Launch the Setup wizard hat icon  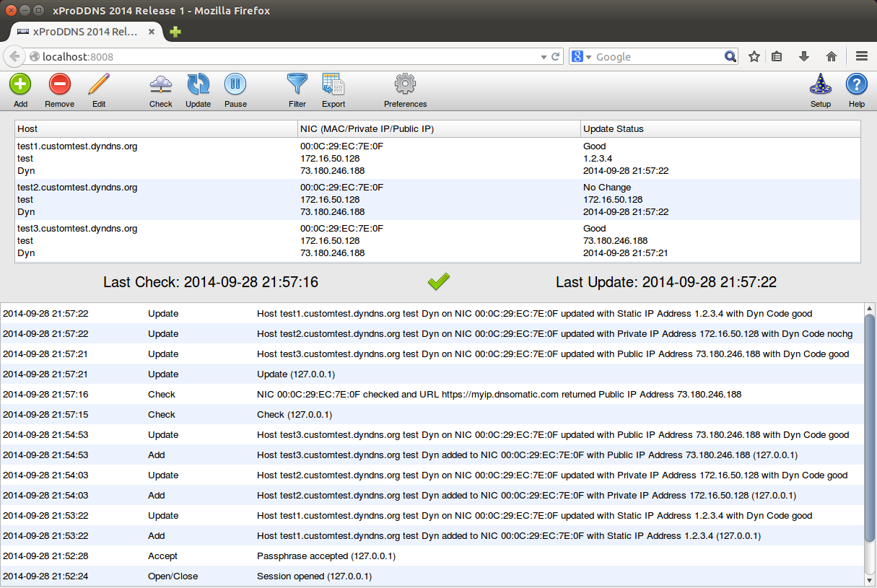pos(821,84)
